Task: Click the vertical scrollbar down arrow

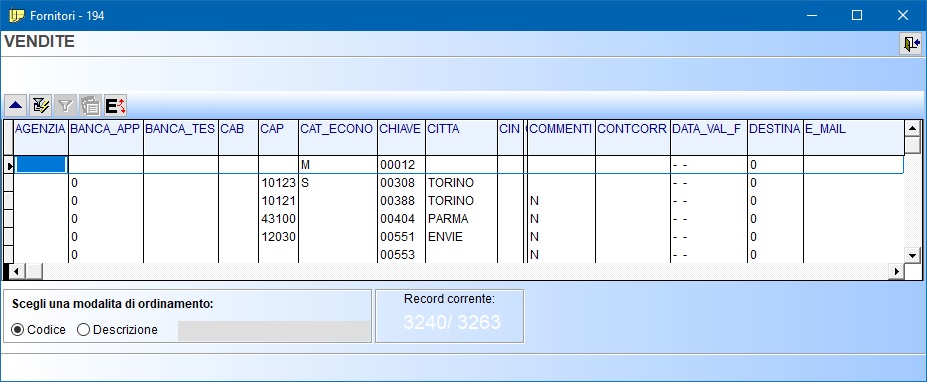Action: (913, 255)
